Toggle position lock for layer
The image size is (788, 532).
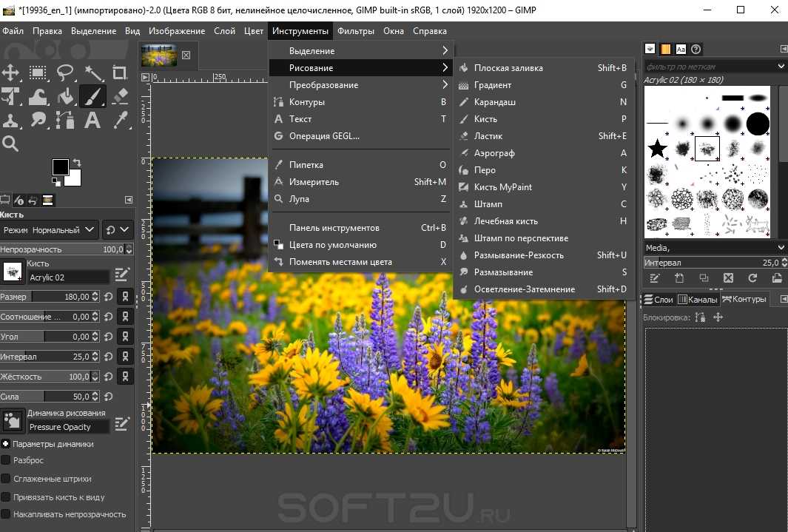tap(718, 317)
